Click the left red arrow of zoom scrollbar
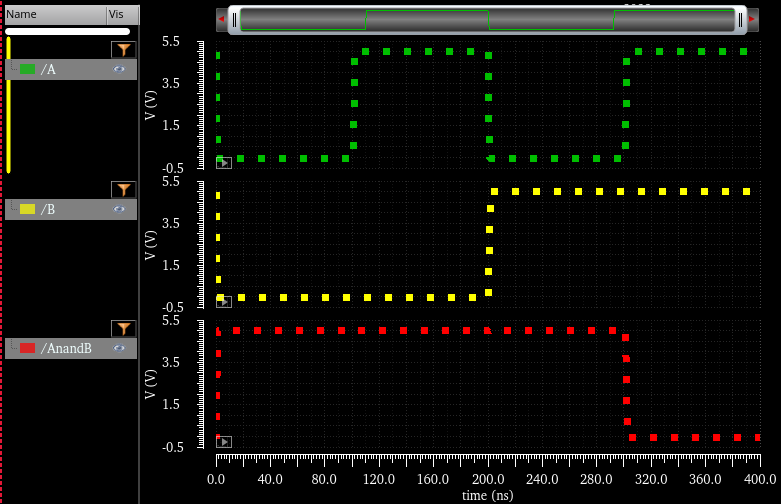Screen dimensions: 781x504 [222, 19]
